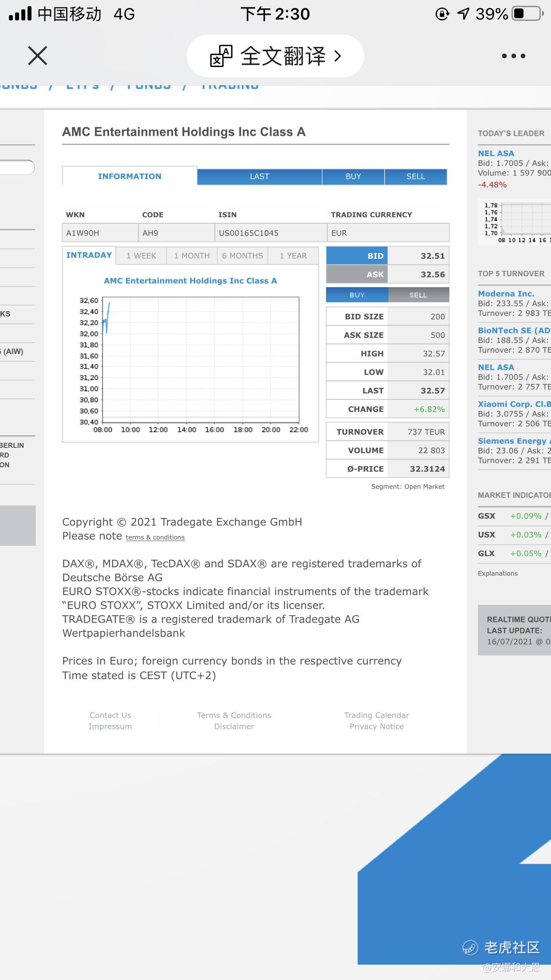This screenshot has width=551, height=980.
Task: Show the 1 YEAR chart
Action: (x=293, y=256)
